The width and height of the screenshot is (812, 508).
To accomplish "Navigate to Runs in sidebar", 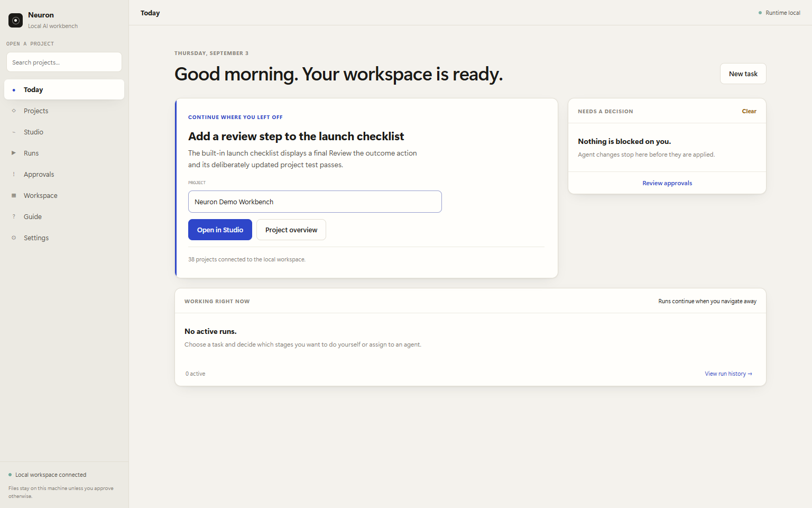I will 64,153.
